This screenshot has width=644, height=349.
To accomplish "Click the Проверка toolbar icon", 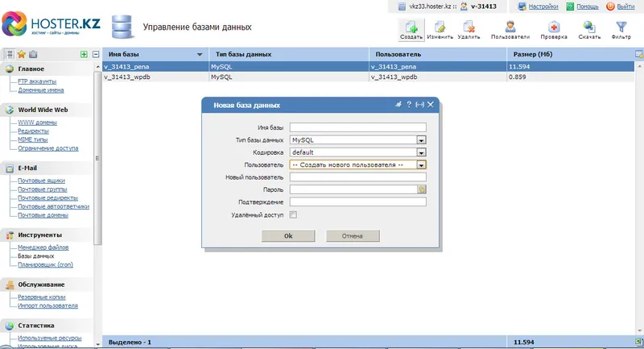I will [554, 30].
